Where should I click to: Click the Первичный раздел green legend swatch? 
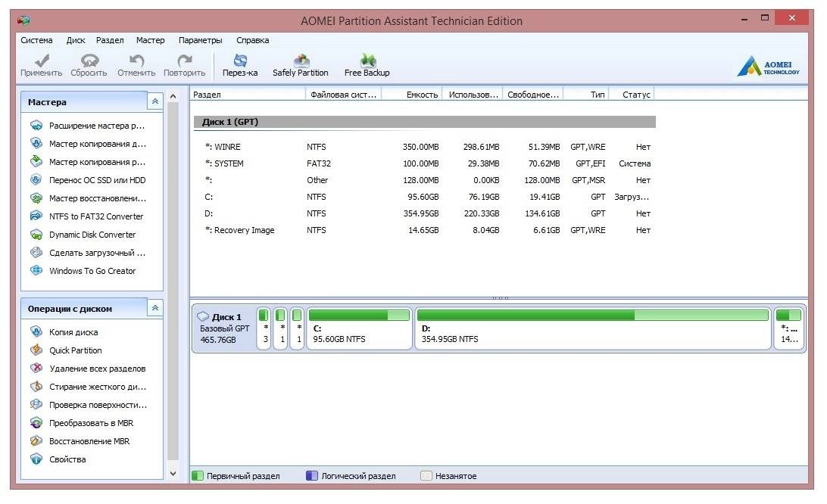(x=197, y=475)
